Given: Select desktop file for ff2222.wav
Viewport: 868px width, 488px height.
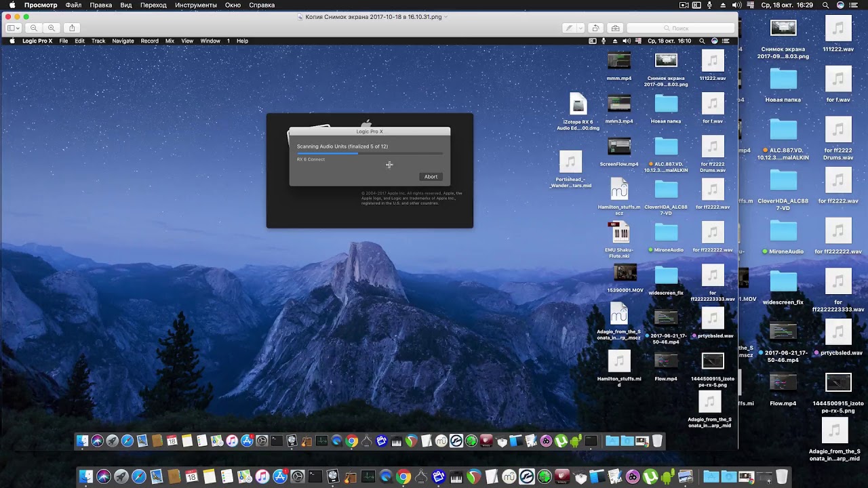Looking at the screenshot, I should 838,186.
